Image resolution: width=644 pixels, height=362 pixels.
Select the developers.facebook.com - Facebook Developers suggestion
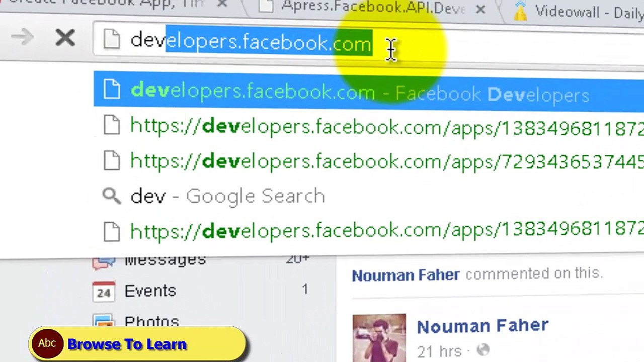369,90
